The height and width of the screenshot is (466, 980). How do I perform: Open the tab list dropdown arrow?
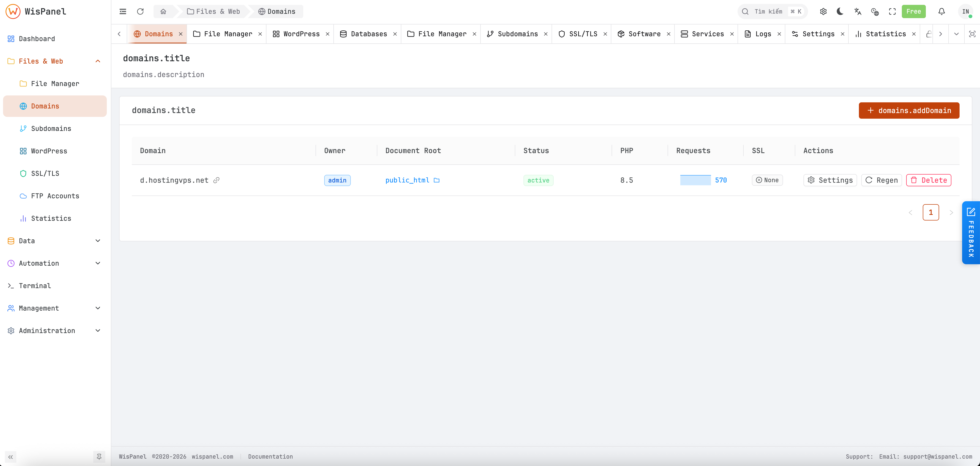(x=956, y=34)
